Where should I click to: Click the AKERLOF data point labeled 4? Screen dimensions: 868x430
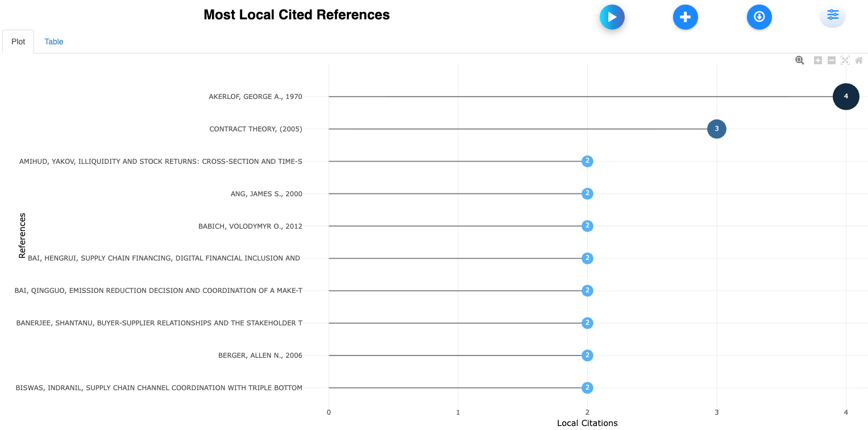(846, 97)
